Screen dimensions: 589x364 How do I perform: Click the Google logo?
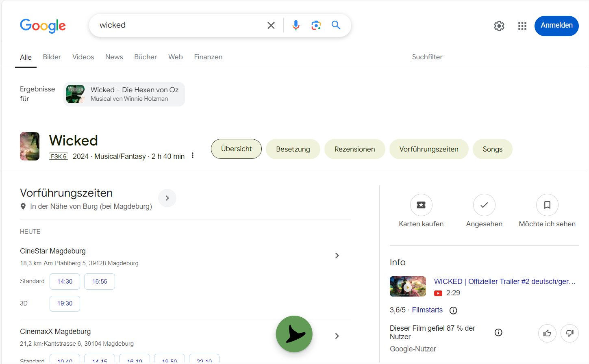pos(43,26)
